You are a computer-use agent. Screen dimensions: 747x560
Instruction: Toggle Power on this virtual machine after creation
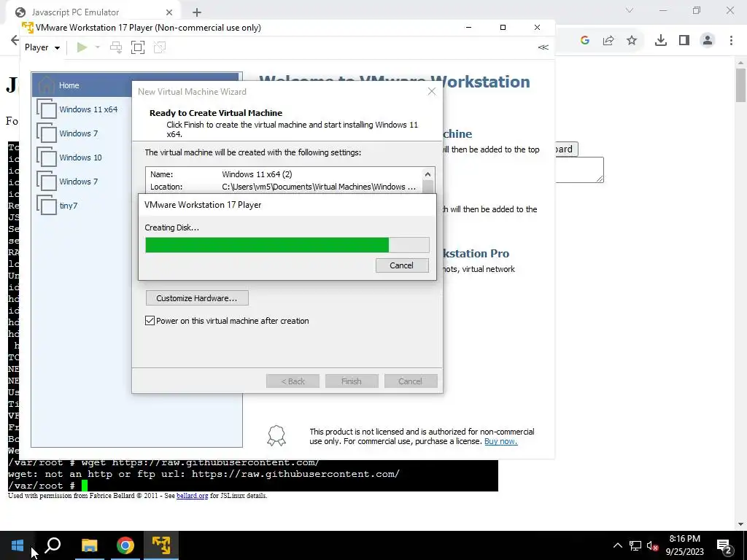pos(150,321)
